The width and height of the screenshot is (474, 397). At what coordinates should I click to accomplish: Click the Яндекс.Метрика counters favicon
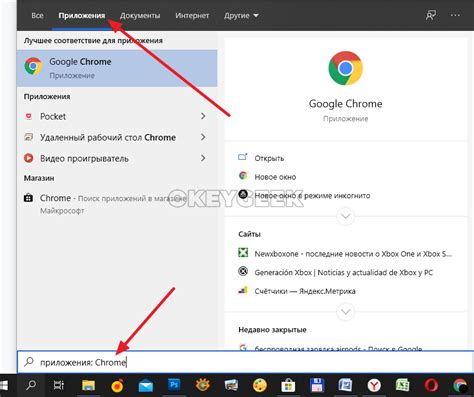[243, 290]
